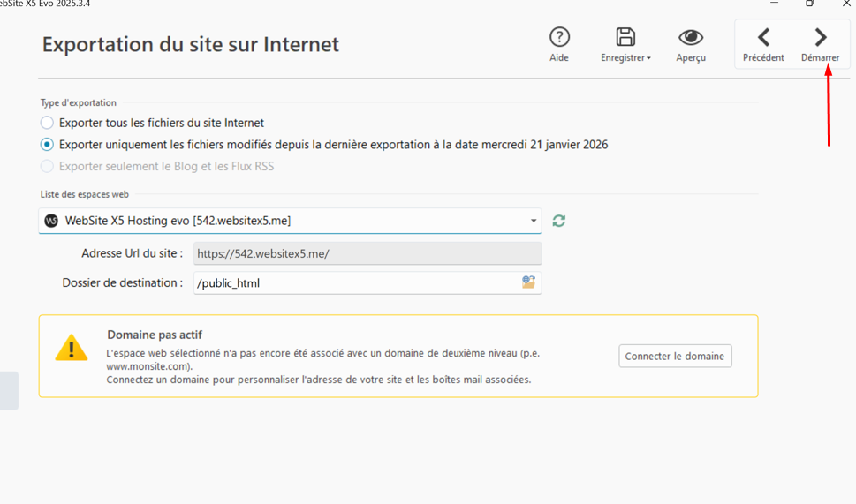856x504 pixels.
Task: Click in the /public_html destination field
Action: [x=353, y=283]
